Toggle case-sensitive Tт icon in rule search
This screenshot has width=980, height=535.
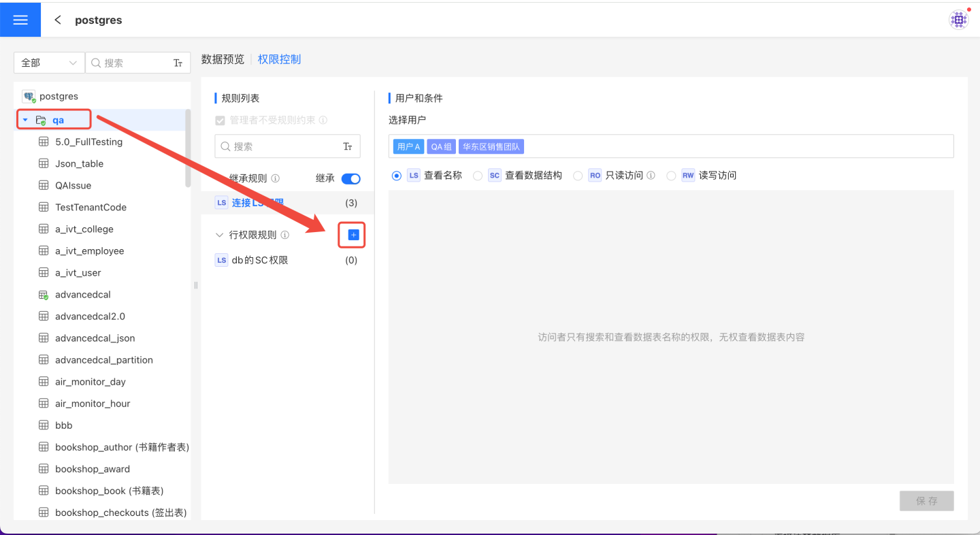pos(348,146)
